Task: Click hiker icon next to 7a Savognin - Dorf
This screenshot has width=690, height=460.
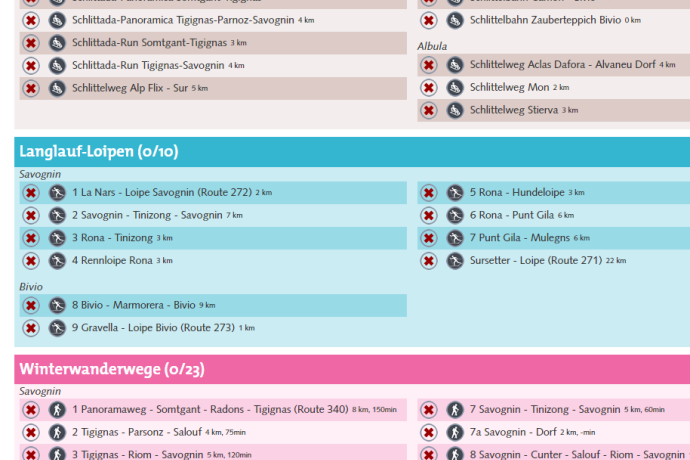Action: pos(455,432)
